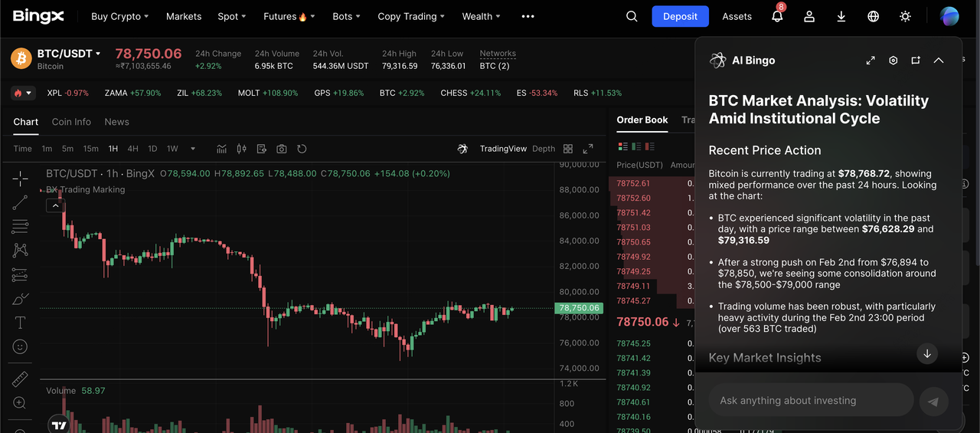Open the Assets link
This screenshot has width=980, height=433.
737,16
